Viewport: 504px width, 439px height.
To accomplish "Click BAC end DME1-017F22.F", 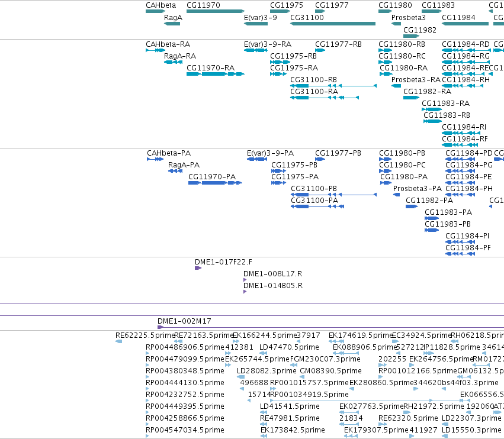I will 223,262.
